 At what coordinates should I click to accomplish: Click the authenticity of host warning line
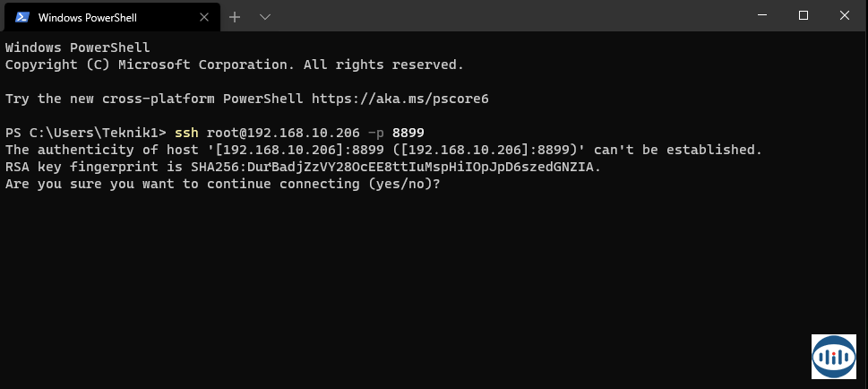383,150
